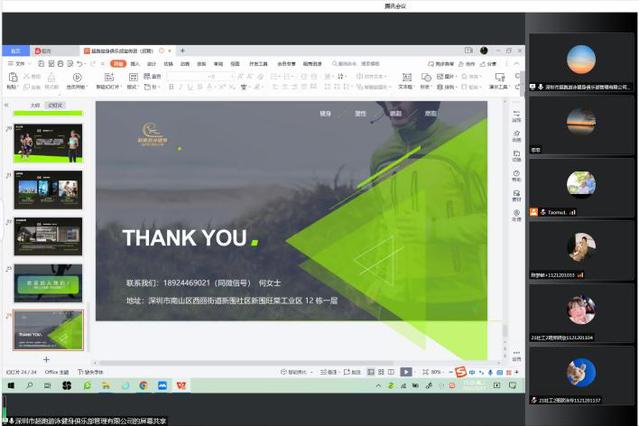The width and height of the screenshot is (639, 426).
Task: Click the user avatar in WPS title bar
Action: click(484, 51)
